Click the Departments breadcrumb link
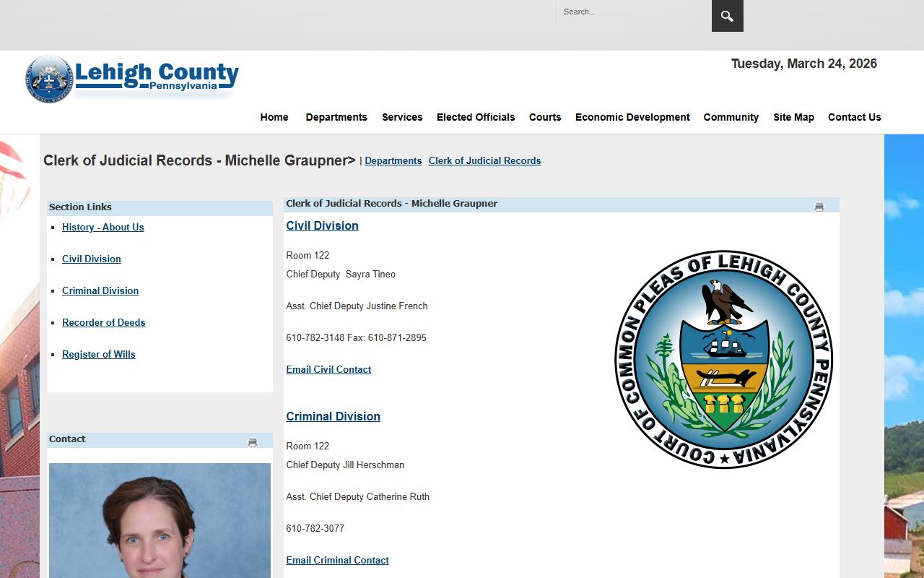The width and height of the screenshot is (924, 578). pos(393,160)
